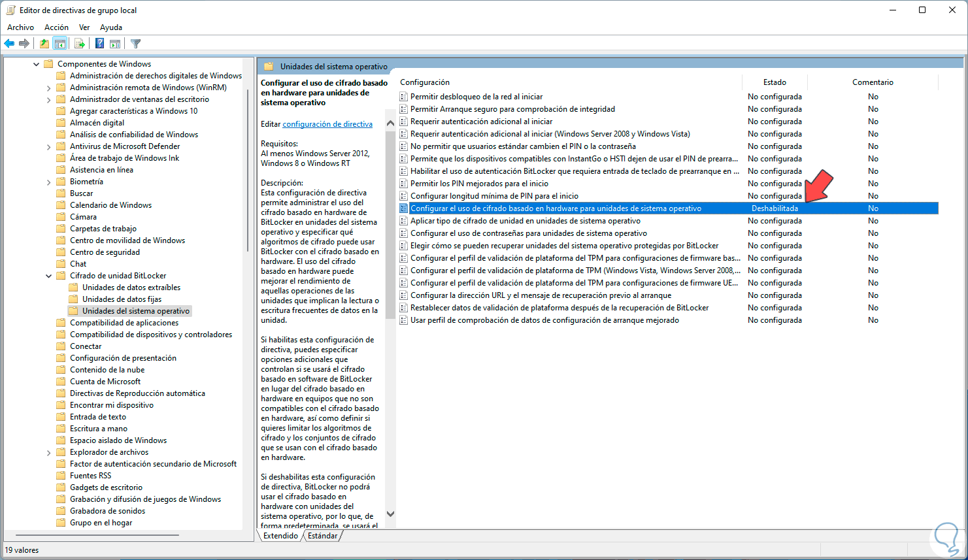The width and height of the screenshot is (968, 560).
Task: Collapse the Cifrado de unidad BitLocker node
Action: (x=48, y=276)
